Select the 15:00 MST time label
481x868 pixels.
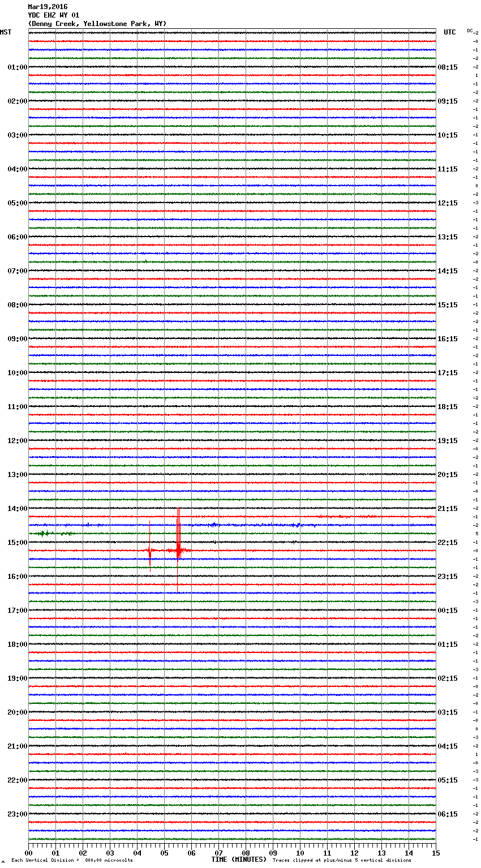(x=18, y=543)
